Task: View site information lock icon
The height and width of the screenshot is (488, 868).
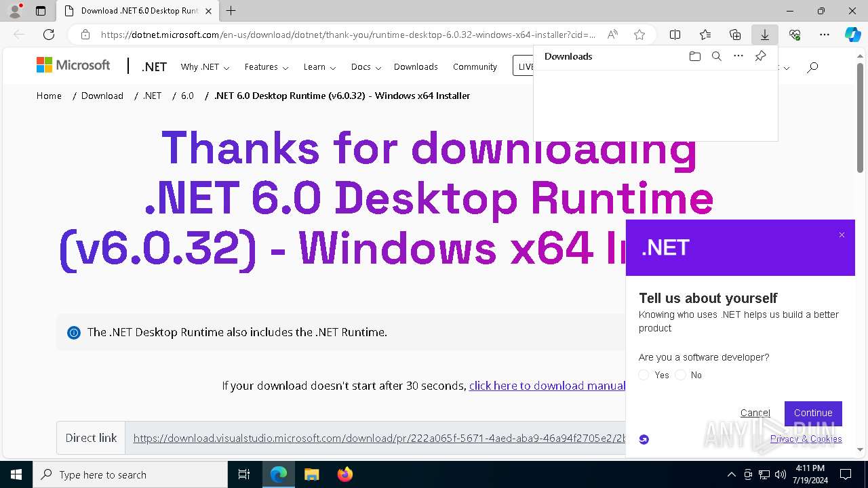Action: coord(85,35)
